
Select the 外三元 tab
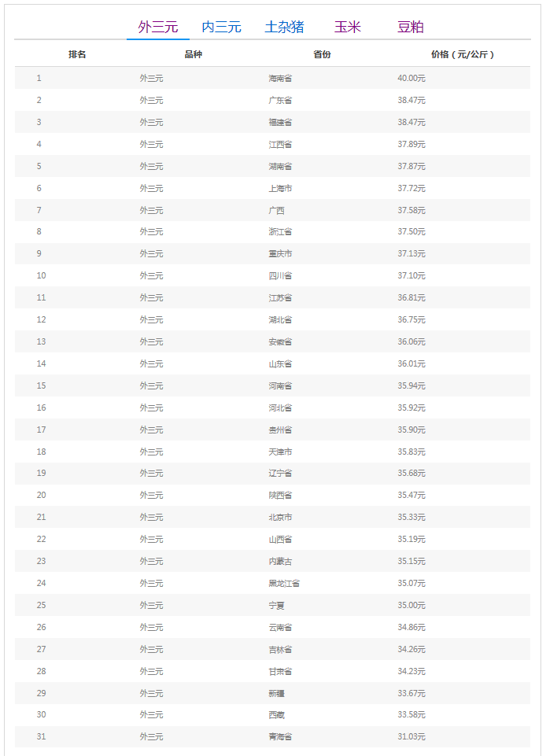pos(158,27)
